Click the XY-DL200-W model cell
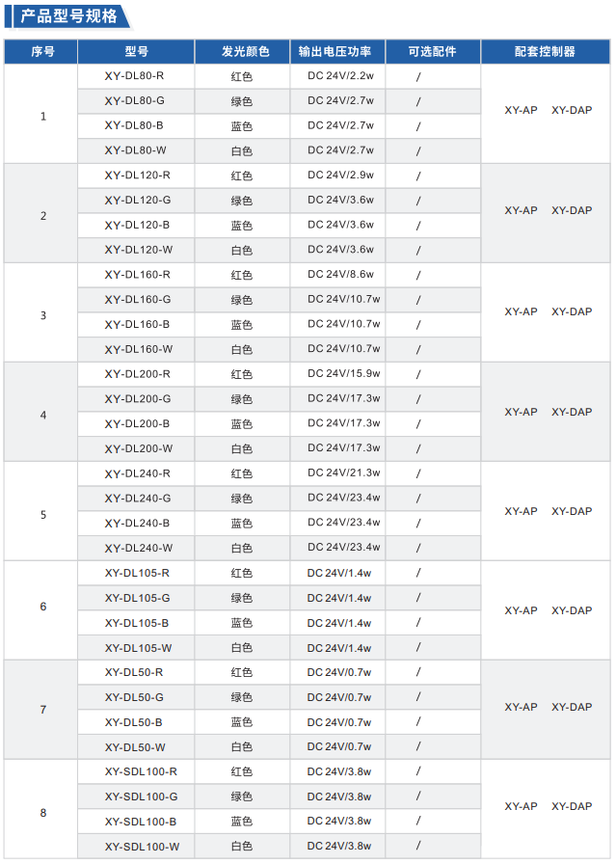Image resolution: width=616 pixels, height=864 pixels. click(x=138, y=448)
